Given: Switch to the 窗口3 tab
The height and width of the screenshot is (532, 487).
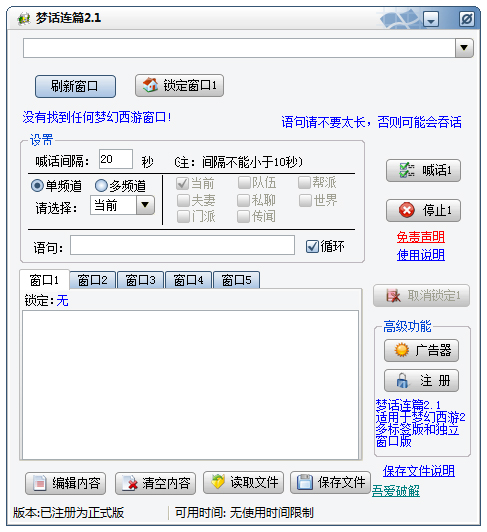Looking at the screenshot, I should [x=141, y=280].
